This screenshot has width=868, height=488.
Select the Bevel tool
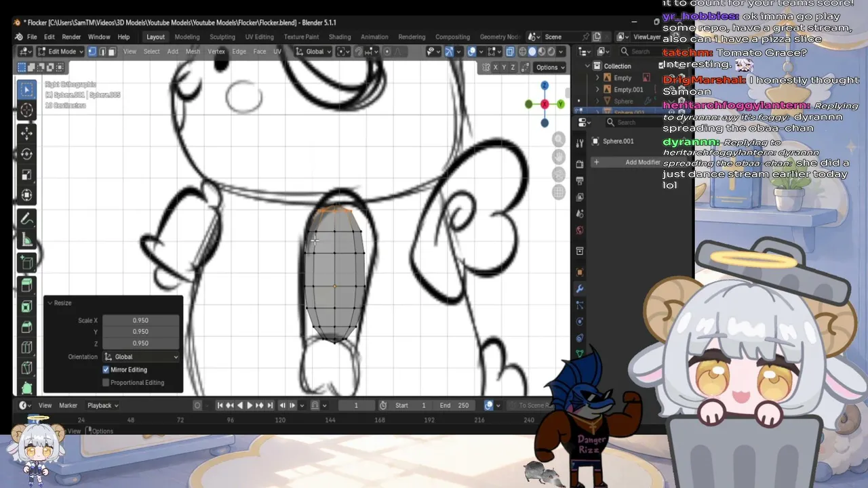pyautogui.click(x=26, y=327)
